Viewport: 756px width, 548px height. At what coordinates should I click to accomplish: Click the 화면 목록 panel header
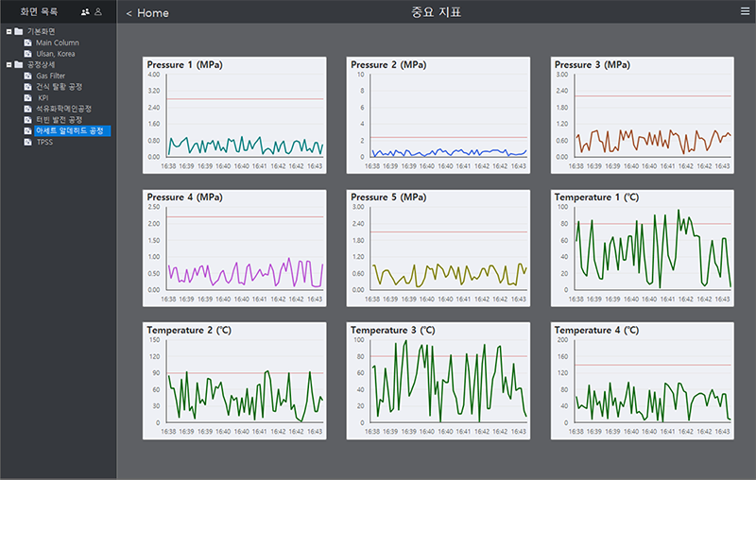tap(39, 11)
